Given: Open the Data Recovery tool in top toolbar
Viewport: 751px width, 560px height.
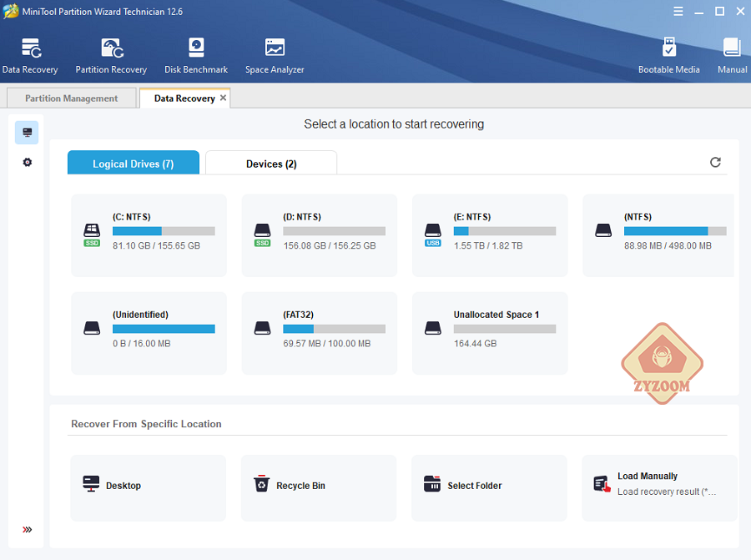Looking at the screenshot, I should [x=30, y=56].
